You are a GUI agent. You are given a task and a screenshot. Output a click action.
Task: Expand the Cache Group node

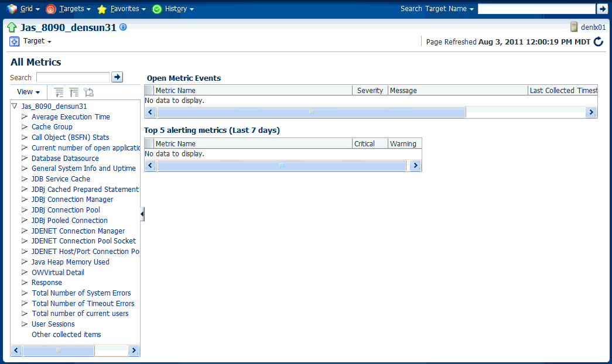point(25,126)
